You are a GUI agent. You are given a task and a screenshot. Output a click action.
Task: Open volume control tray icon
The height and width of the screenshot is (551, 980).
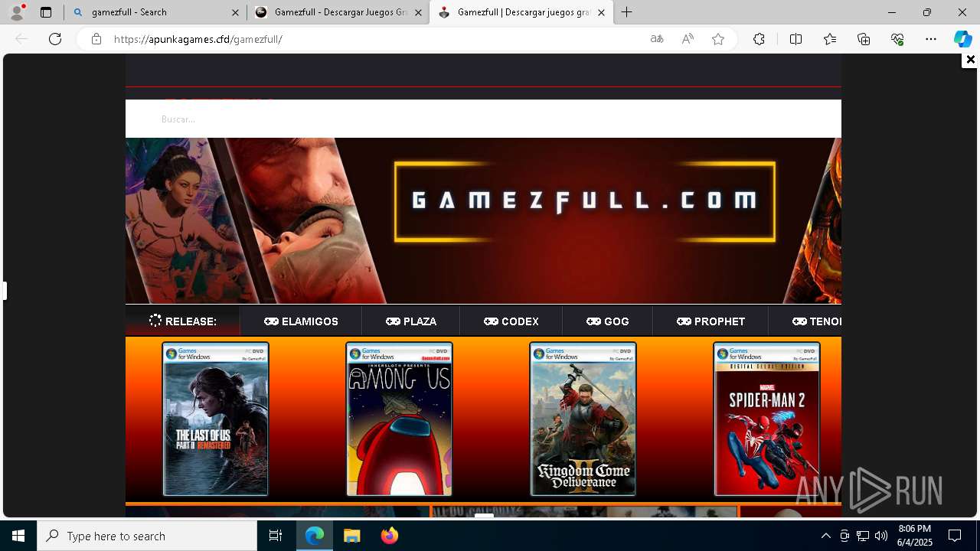880,536
